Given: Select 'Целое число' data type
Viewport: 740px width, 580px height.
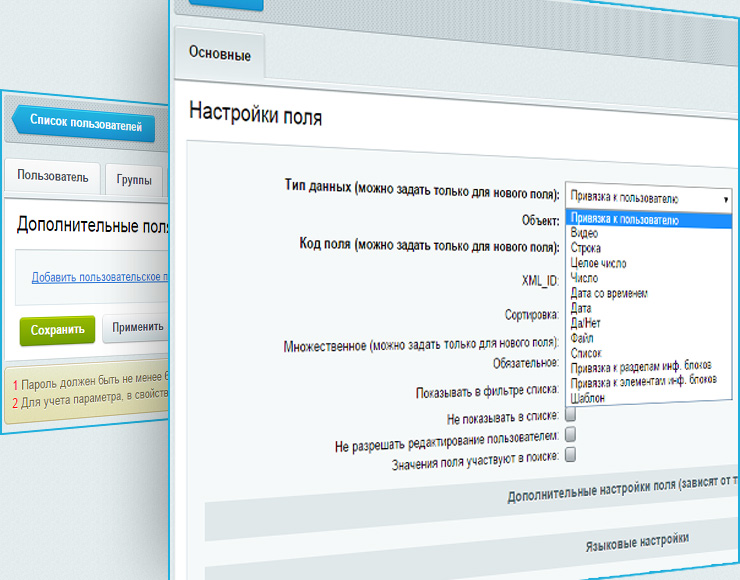Looking at the screenshot, I should pyautogui.click(x=598, y=262).
